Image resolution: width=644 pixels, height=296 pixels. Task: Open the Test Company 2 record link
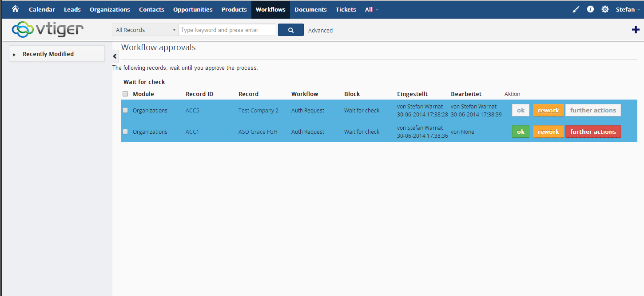[258, 111]
